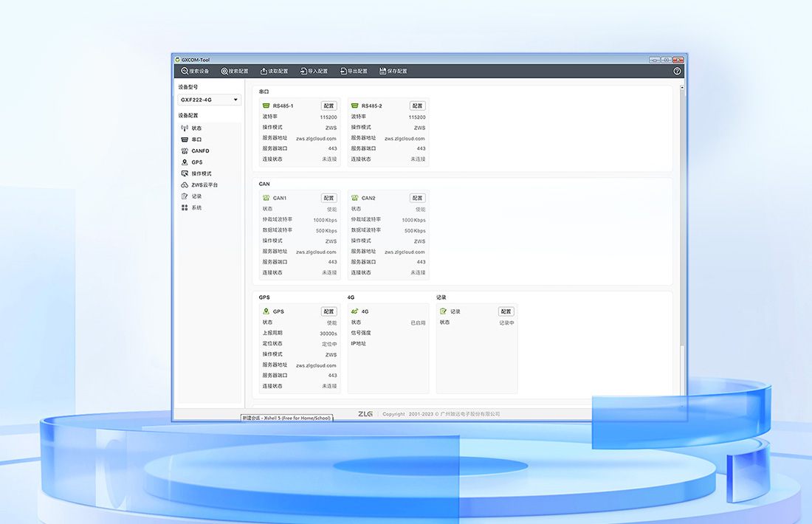Expand the GXF222-4G device model dropdown
Viewport: 812px width, 524px height.
pyautogui.click(x=210, y=100)
